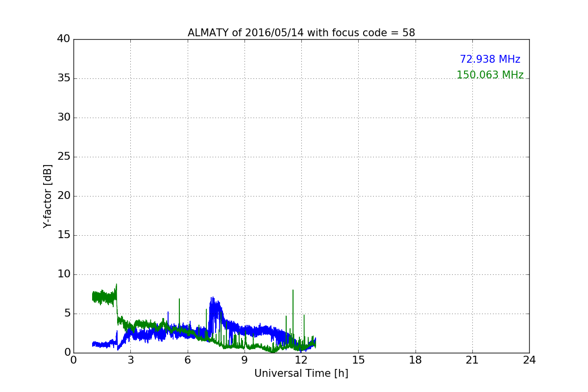Screen dimensions: 588x392
Task: Click the x-axis tick label '6'
Action: pyautogui.click(x=188, y=360)
